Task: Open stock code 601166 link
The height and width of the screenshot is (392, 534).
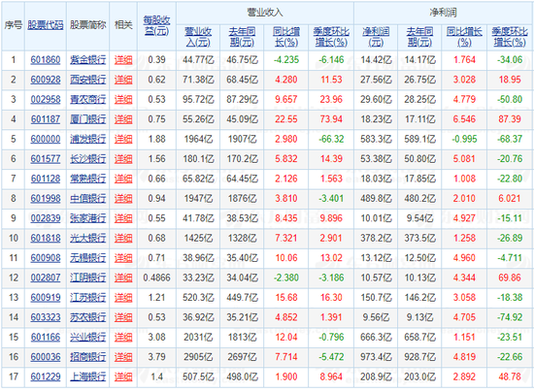Action: click(x=46, y=337)
